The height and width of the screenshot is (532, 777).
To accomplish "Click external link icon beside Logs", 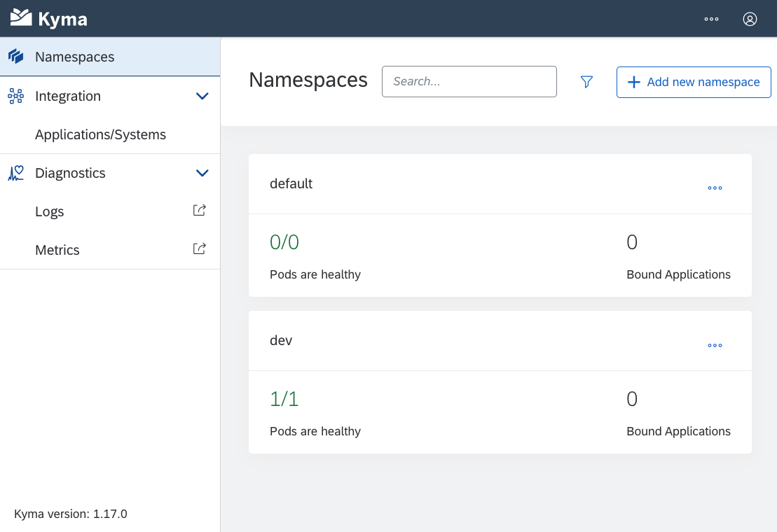I will 199,210.
